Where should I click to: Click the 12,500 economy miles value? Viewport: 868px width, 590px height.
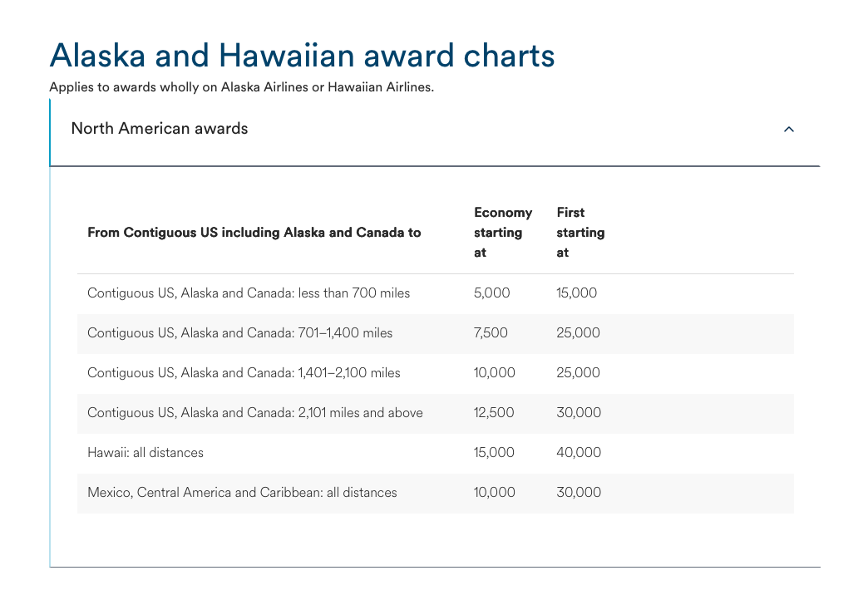[x=494, y=413]
